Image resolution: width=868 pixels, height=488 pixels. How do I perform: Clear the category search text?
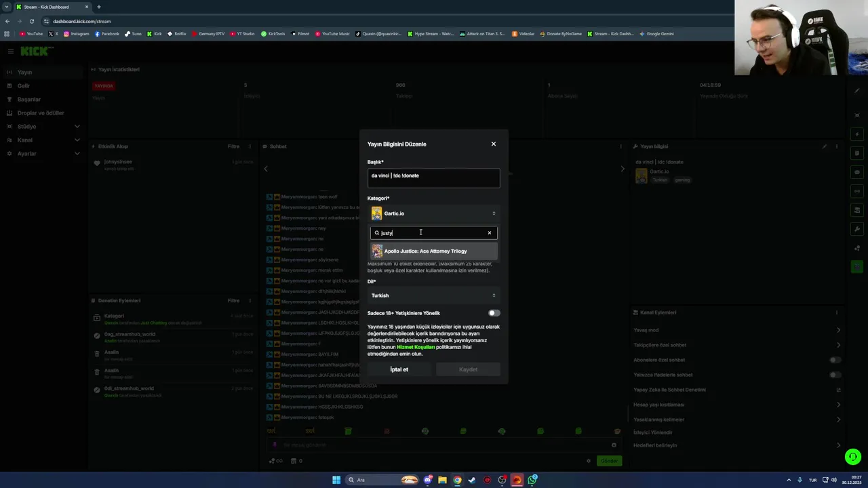click(x=490, y=232)
